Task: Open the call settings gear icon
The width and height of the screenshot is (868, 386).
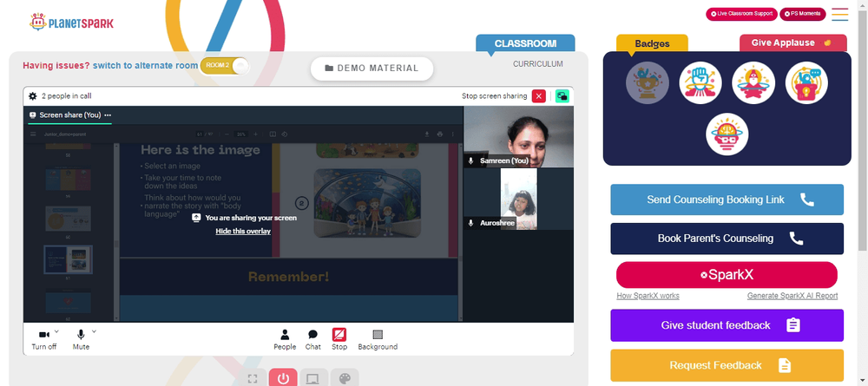Action: (x=33, y=96)
